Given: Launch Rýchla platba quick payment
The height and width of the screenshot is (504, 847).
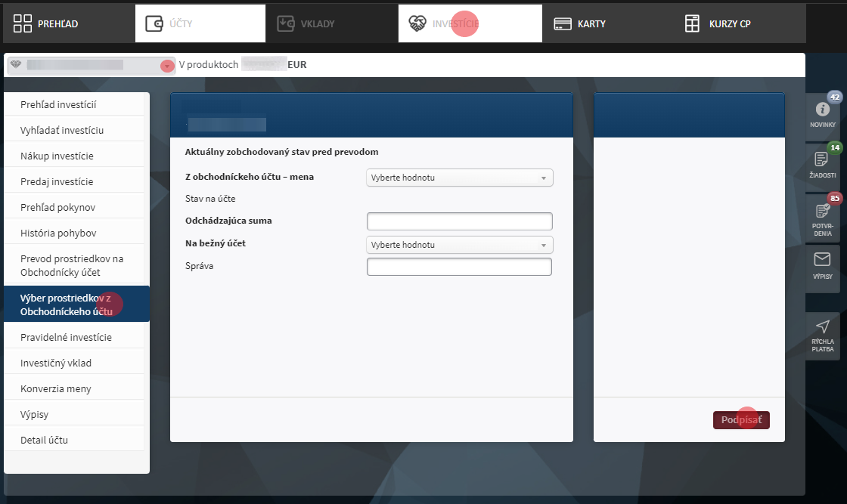Looking at the screenshot, I should coord(823,327).
